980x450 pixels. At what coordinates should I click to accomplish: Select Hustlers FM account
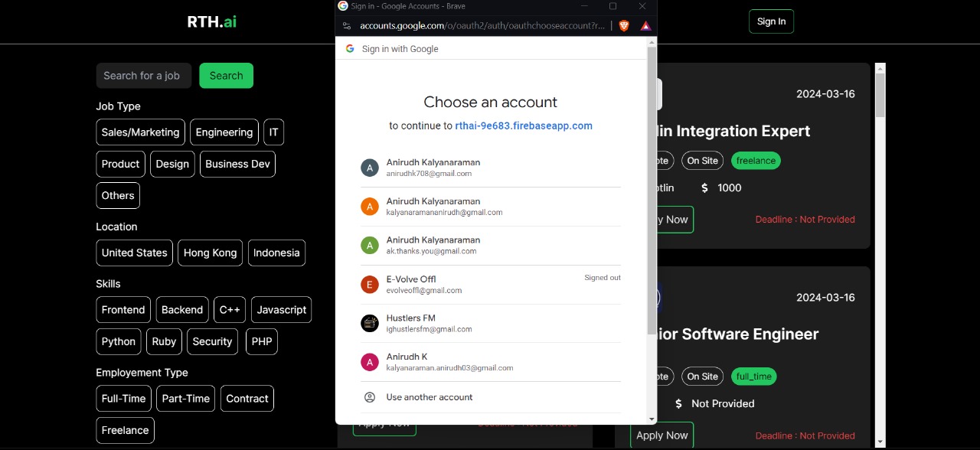(x=491, y=323)
